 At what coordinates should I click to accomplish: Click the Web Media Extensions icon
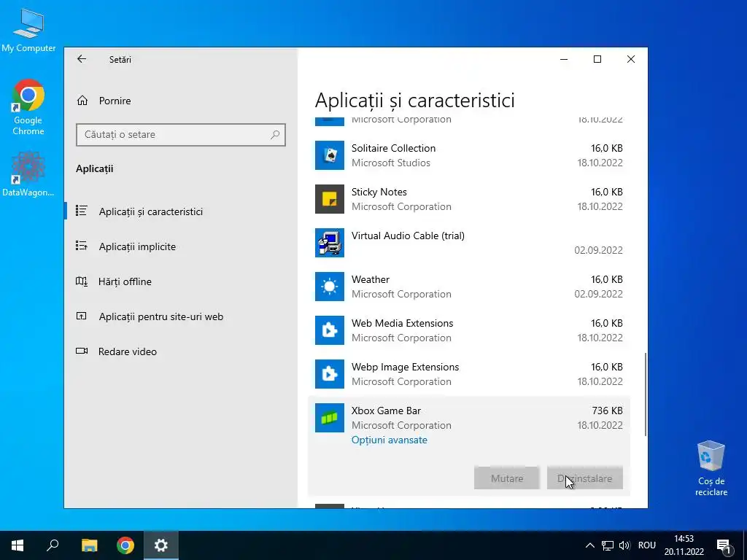tap(330, 330)
